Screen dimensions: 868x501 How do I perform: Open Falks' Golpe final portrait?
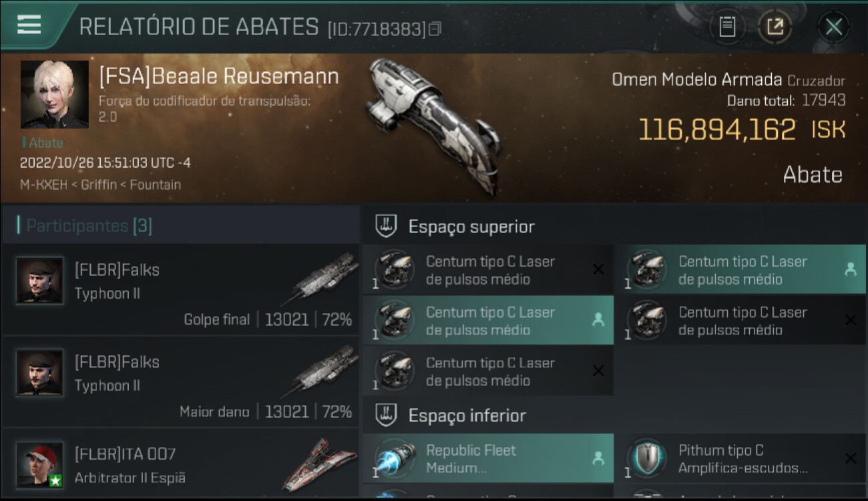(x=40, y=281)
